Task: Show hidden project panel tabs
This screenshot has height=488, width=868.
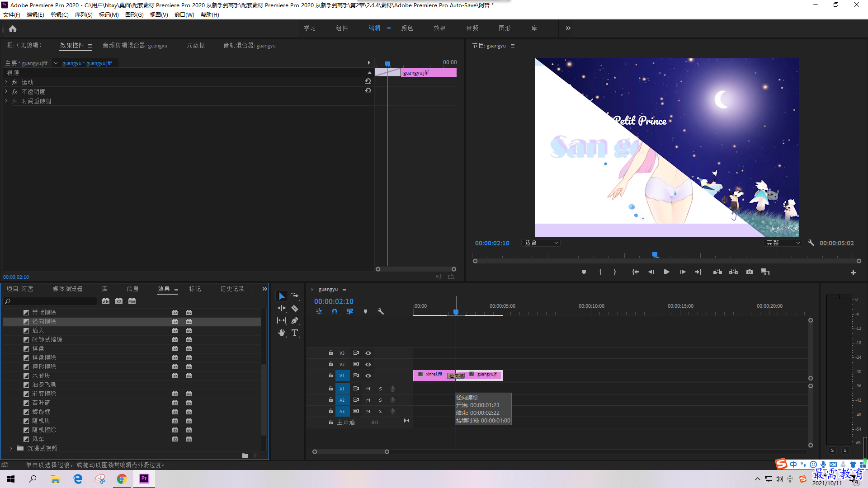Action: point(265,289)
